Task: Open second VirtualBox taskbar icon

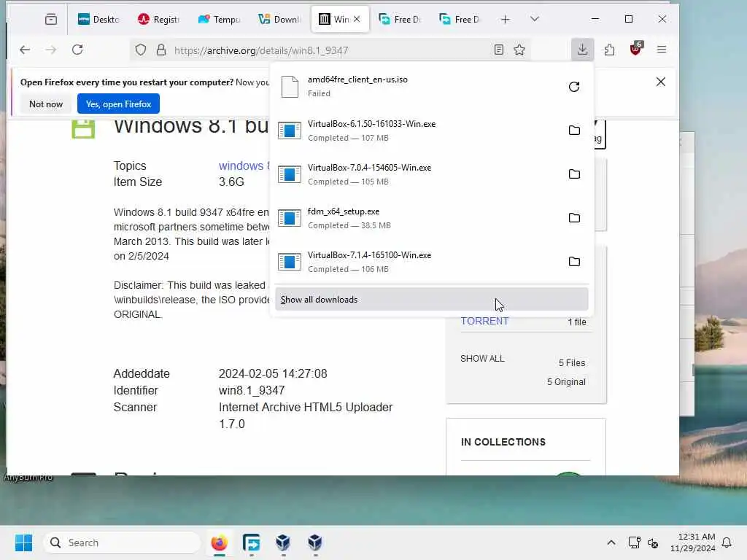Action: coord(315,542)
